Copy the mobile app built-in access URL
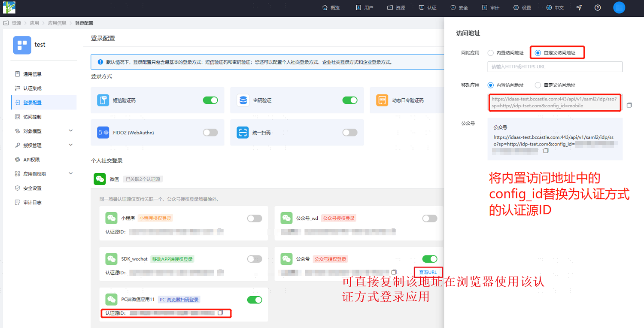This screenshot has height=328, width=644. coord(629,105)
